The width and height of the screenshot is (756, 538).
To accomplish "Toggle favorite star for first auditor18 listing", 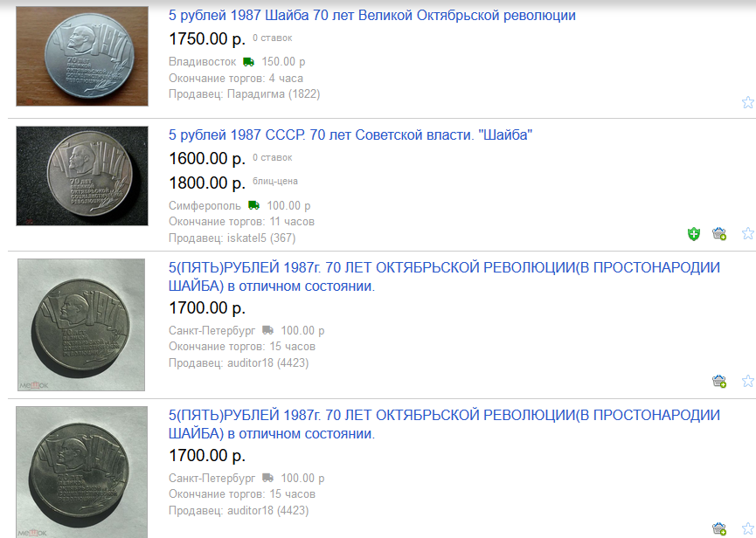I will [748, 381].
